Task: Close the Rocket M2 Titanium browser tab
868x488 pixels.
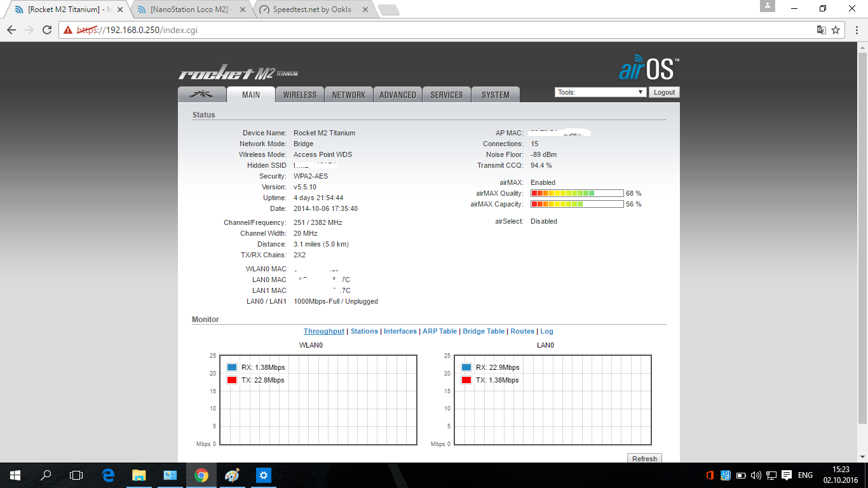Action: point(121,10)
